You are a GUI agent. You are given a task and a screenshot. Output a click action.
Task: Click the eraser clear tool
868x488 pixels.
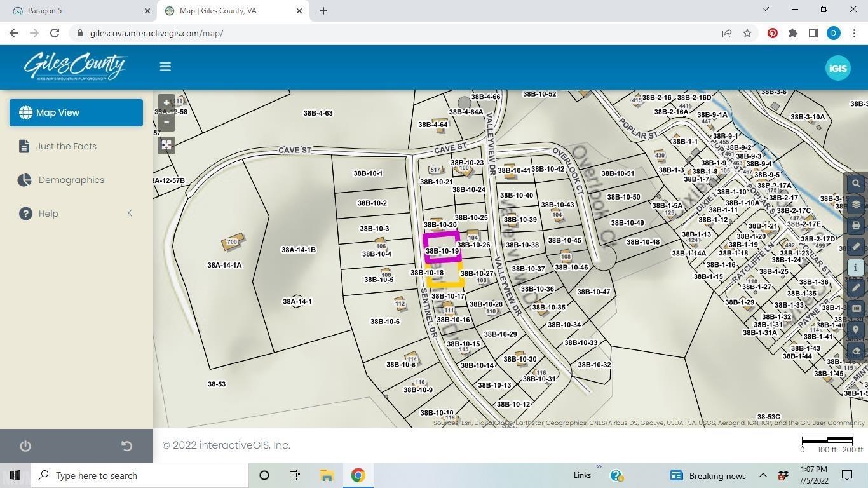pos(856,351)
